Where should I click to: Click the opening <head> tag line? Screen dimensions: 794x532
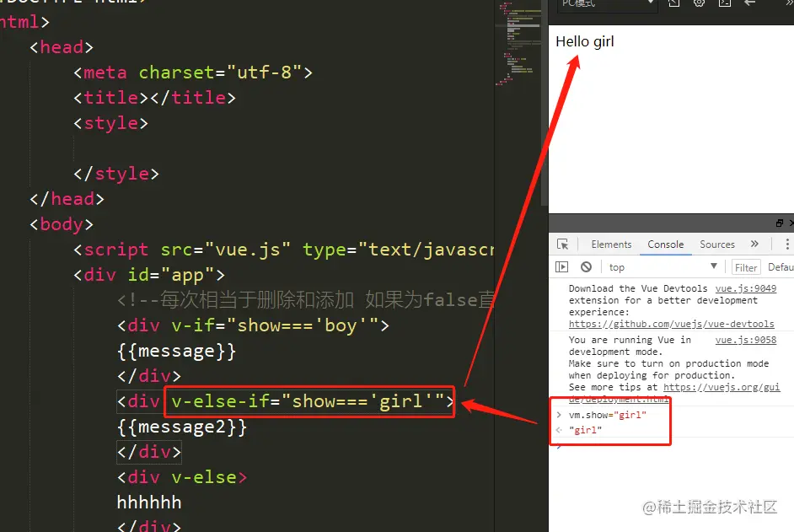(x=62, y=47)
